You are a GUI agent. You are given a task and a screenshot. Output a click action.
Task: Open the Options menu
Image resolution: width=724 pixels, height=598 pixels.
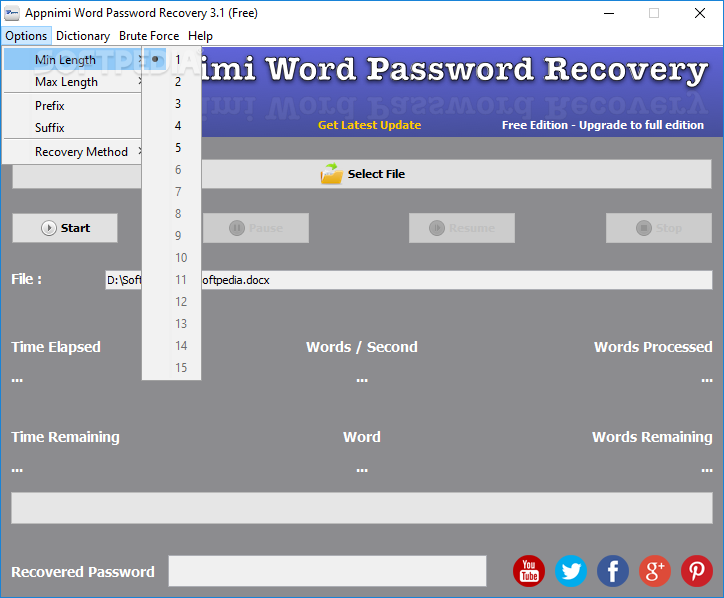[26, 36]
